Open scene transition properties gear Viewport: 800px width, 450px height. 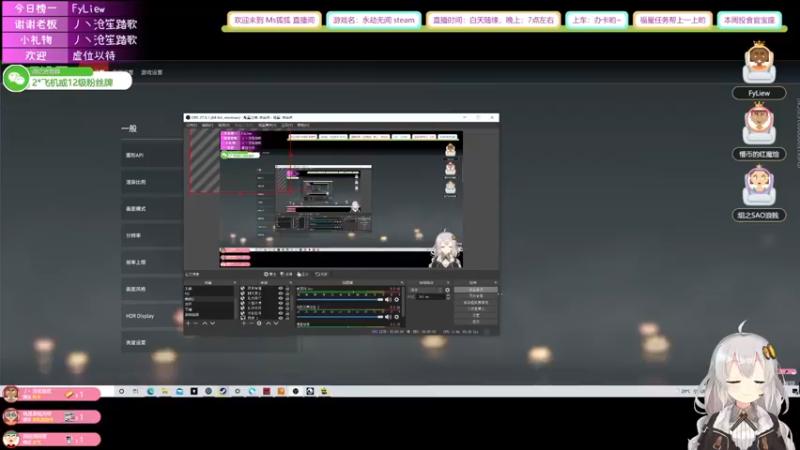[x=447, y=290]
